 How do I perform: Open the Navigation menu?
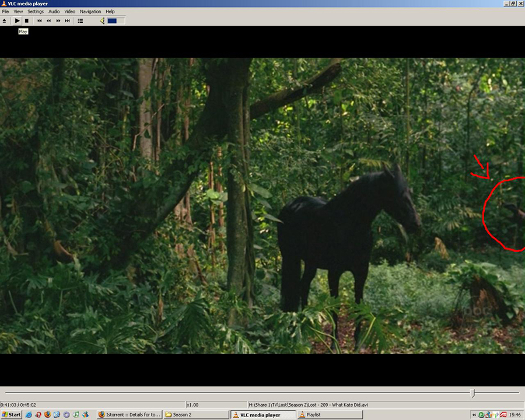tap(90, 12)
